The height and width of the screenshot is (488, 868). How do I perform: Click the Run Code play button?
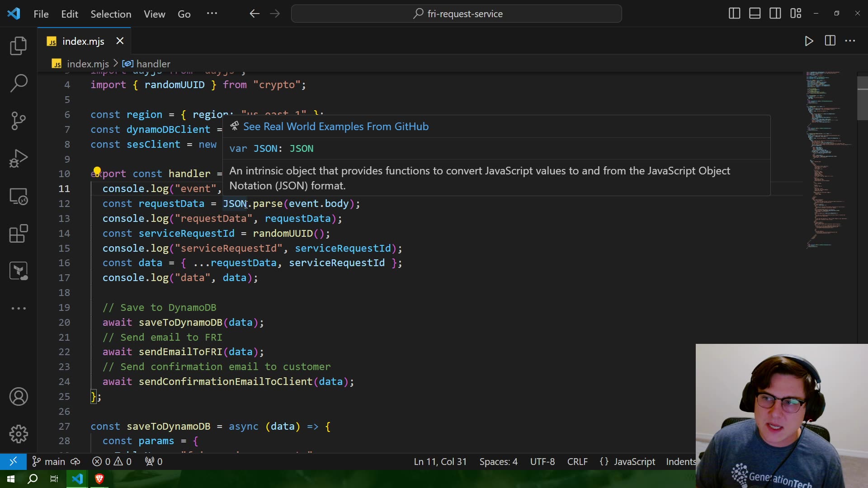point(809,41)
